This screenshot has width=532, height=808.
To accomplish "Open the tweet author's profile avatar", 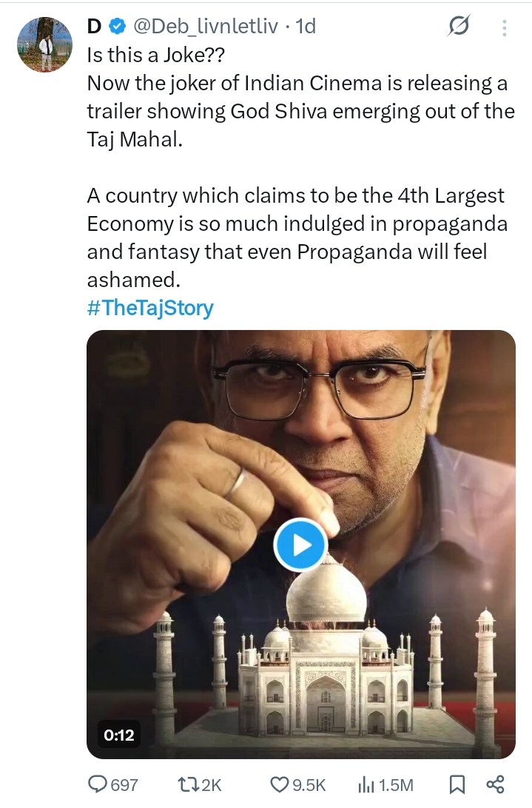I will tap(44, 43).
